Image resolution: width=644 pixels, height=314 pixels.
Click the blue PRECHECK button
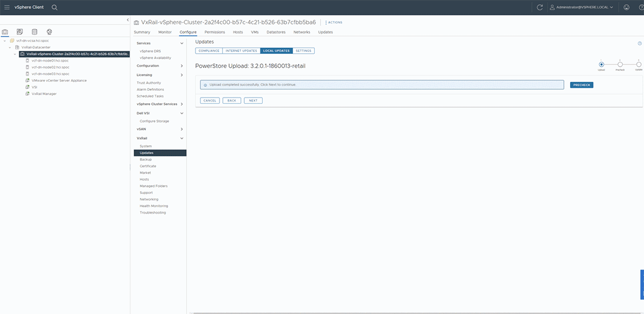point(581,85)
